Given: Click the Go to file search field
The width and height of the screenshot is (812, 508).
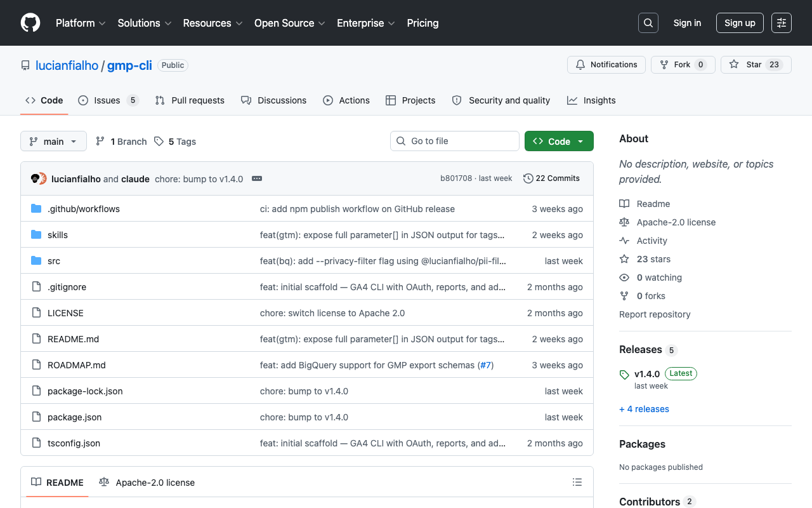Looking at the screenshot, I should point(455,141).
